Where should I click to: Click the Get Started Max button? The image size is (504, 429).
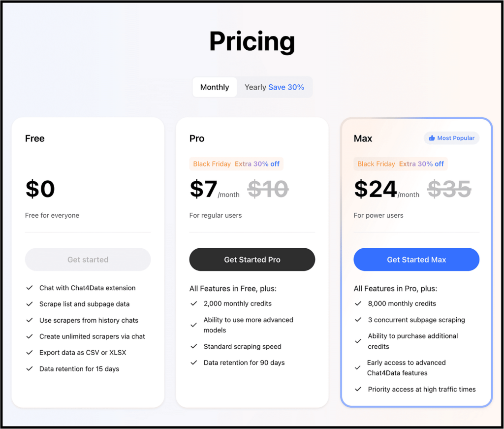(x=416, y=260)
